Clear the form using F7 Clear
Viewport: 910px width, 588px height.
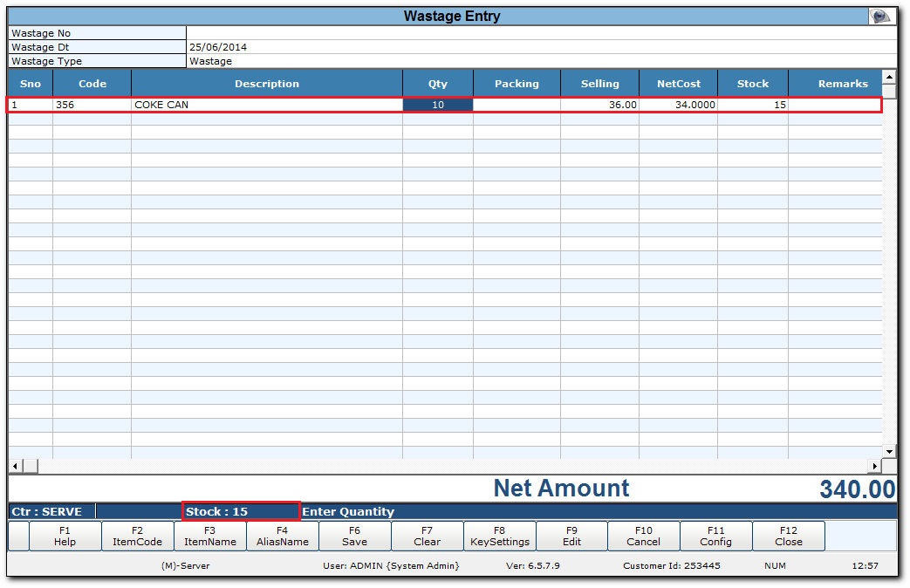(427, 536)
